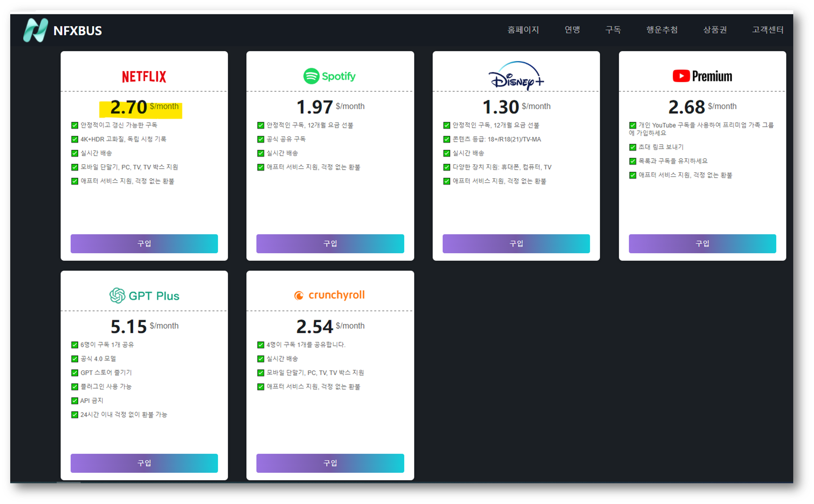Image resolution: width=814 pixels, height=504 pixels.
Task: Click checkmark beside 콘텐츠 등급 18+
Action: [446, 139]
